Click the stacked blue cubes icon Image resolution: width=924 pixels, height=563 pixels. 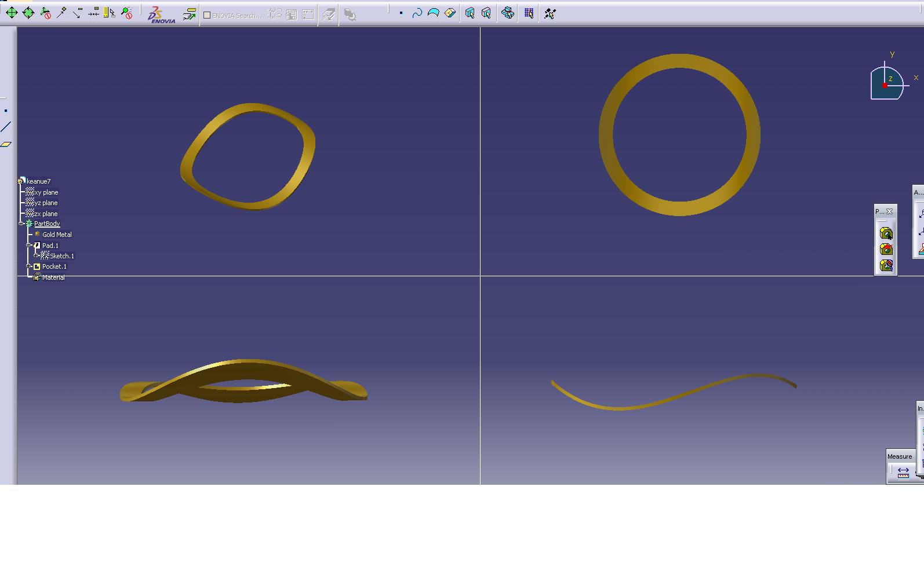coord(508,13)
